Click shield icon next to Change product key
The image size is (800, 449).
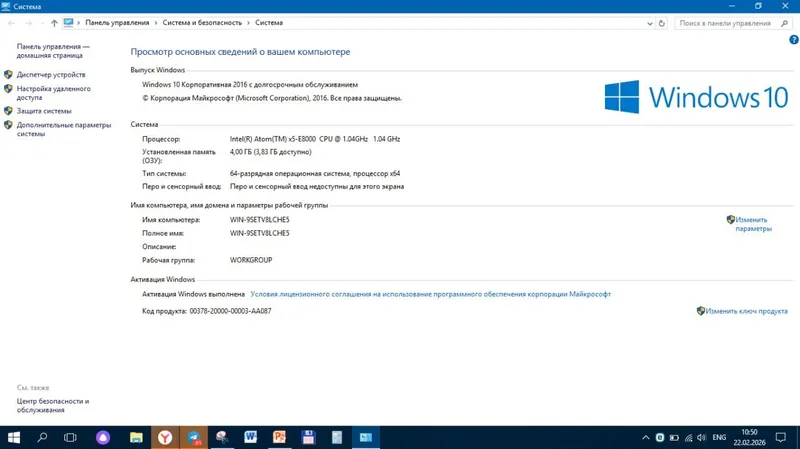coord(701,311)
